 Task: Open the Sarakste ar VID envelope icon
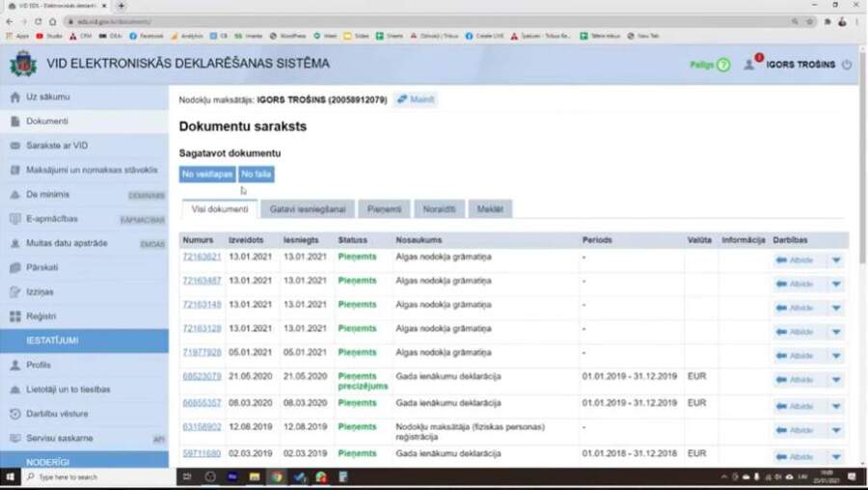(x=15, y=146)
